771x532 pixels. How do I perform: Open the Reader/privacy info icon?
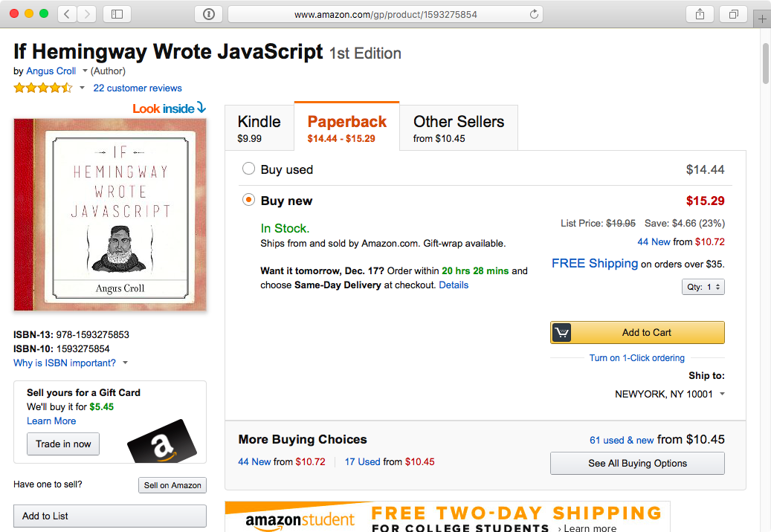click(x=208, y=14)
